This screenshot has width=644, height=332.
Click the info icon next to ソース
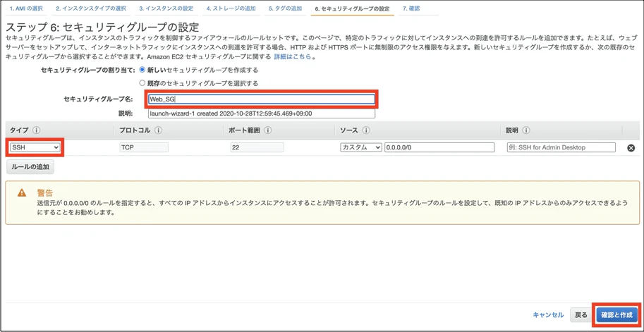click(x=366, y=130)
